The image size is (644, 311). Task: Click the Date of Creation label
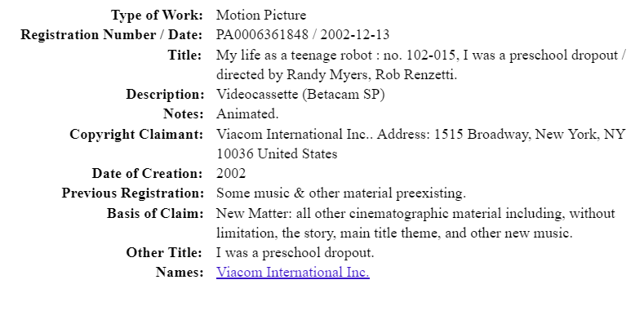(148, 173)
